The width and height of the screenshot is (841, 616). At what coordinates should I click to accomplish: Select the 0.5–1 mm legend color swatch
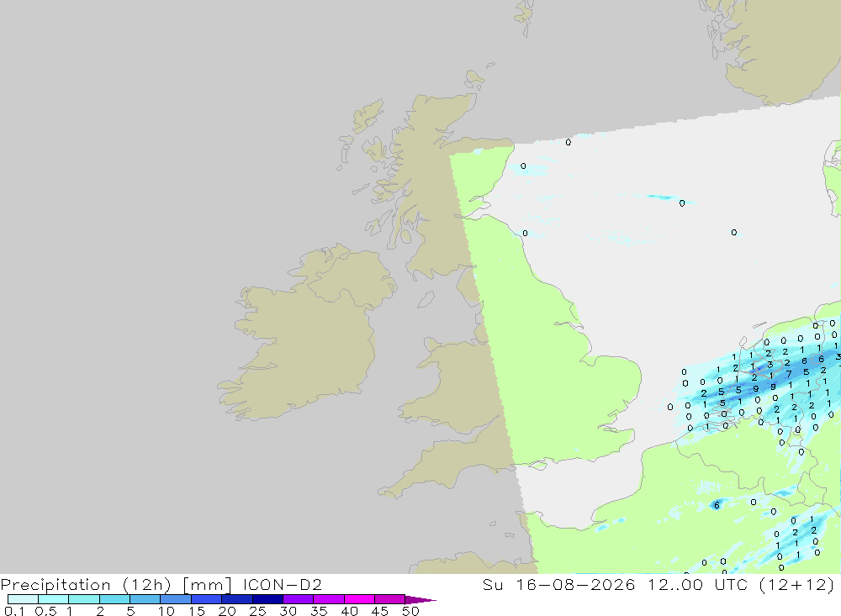[53, 599]
